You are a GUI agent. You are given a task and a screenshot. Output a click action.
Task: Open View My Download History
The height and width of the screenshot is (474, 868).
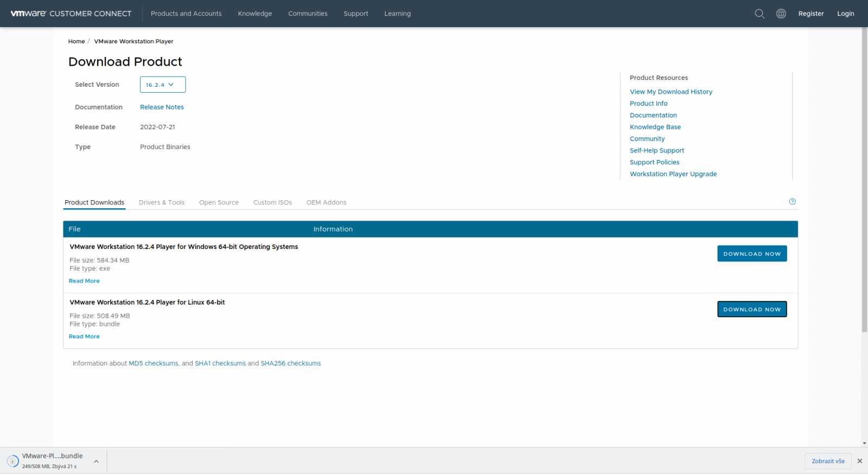coord(671,92)
